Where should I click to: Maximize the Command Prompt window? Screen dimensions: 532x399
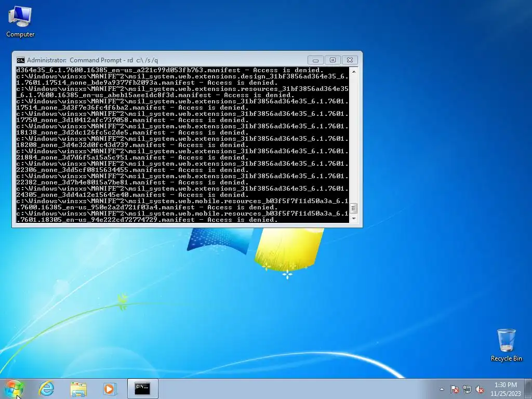click(x=332, y=60)
